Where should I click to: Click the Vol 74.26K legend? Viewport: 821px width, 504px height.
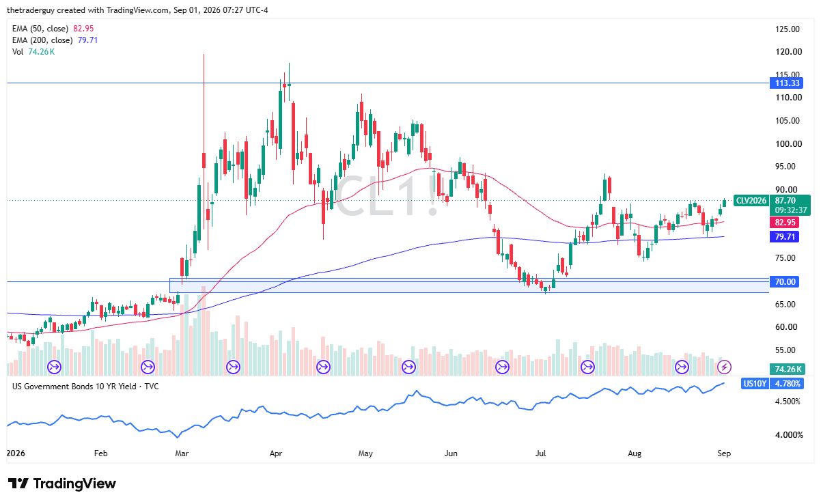(x=33, y=51)
